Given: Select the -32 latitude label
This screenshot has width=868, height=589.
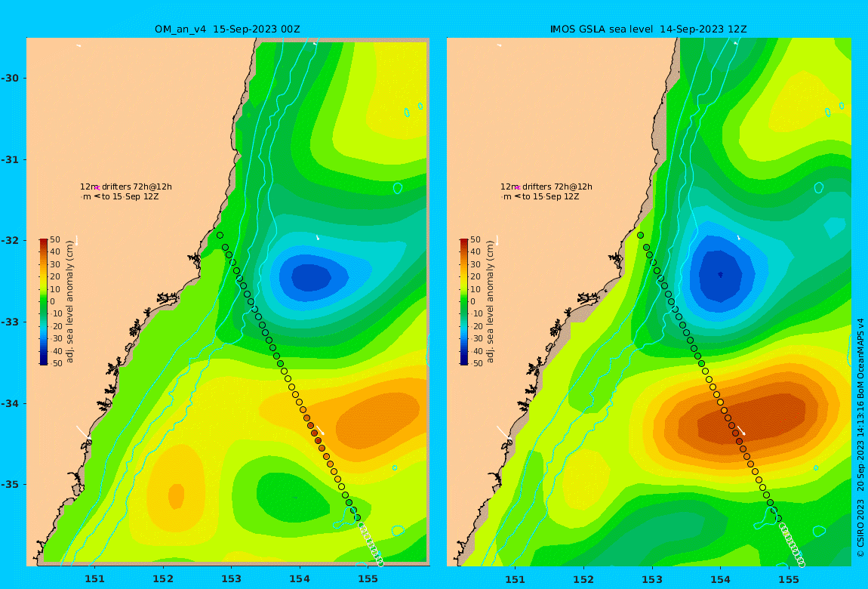Looking at the screenshot, I should (9, 241).
